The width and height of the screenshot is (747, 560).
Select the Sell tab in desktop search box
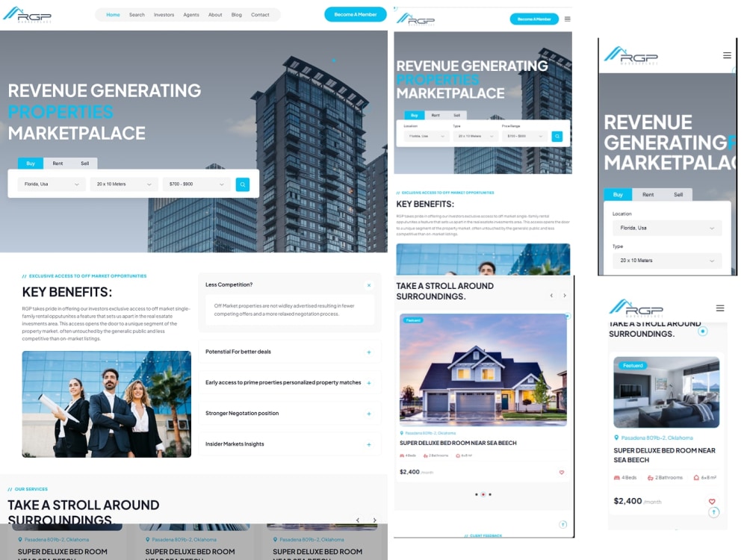pos(85,164)
